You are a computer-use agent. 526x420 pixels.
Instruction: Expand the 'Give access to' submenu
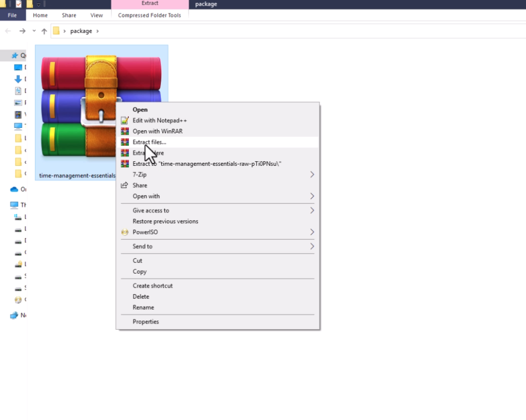[x=312, y=211]
